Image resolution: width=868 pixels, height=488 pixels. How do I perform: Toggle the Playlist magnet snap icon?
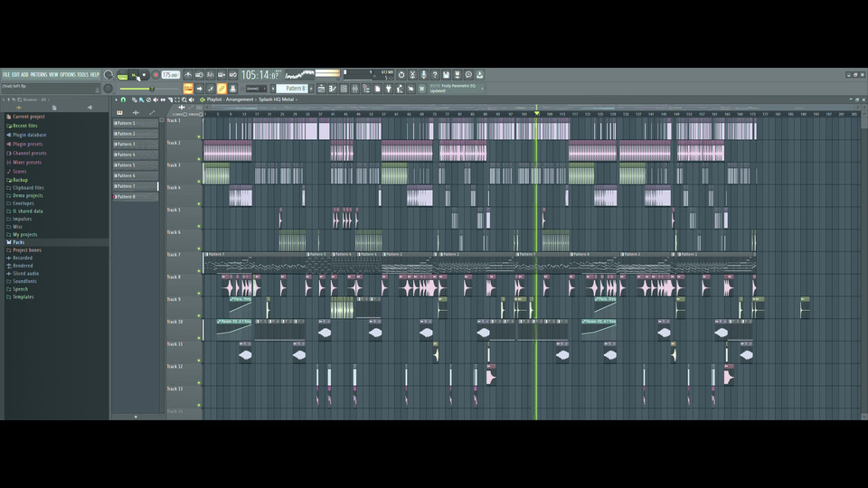123,99
